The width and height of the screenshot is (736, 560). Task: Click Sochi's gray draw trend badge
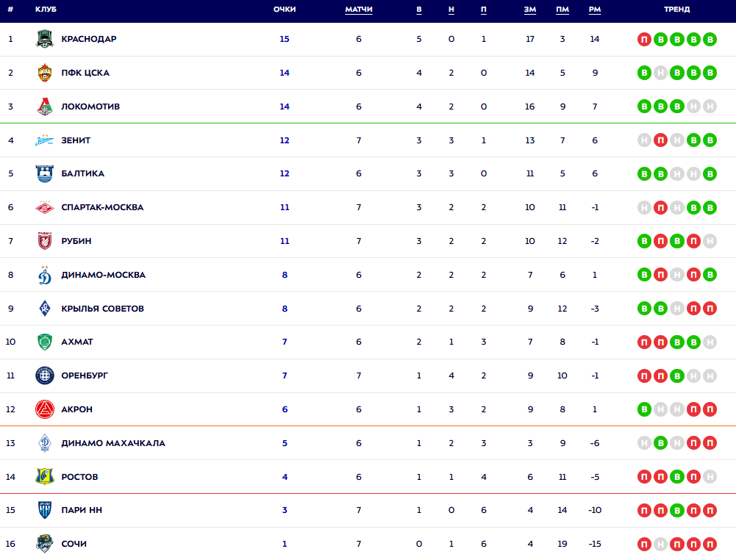pyautogui.click(x=661, y=544)
